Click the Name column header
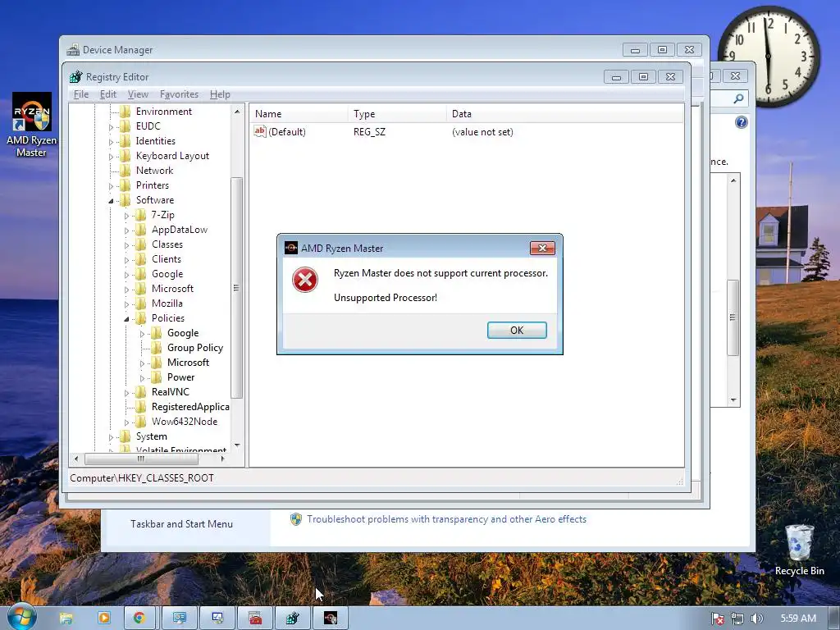 [299, 113]
